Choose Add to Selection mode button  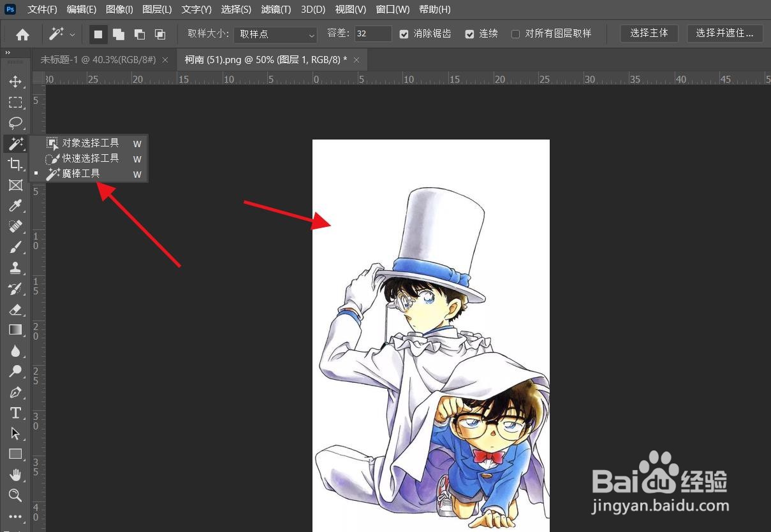119,34
